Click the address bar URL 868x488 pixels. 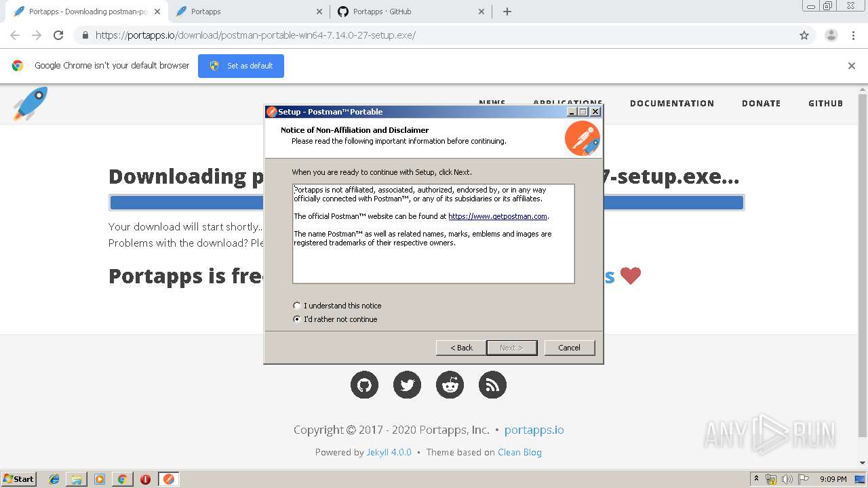256,35
